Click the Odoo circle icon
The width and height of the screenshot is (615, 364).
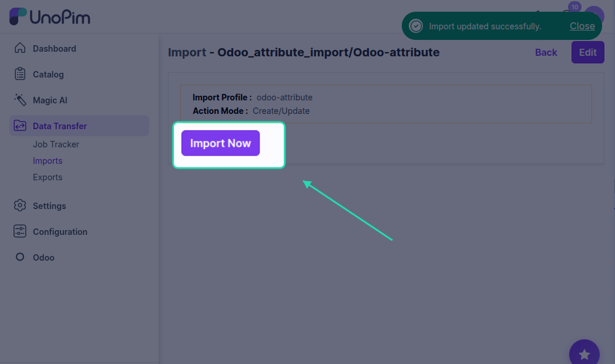coord(20,257)
